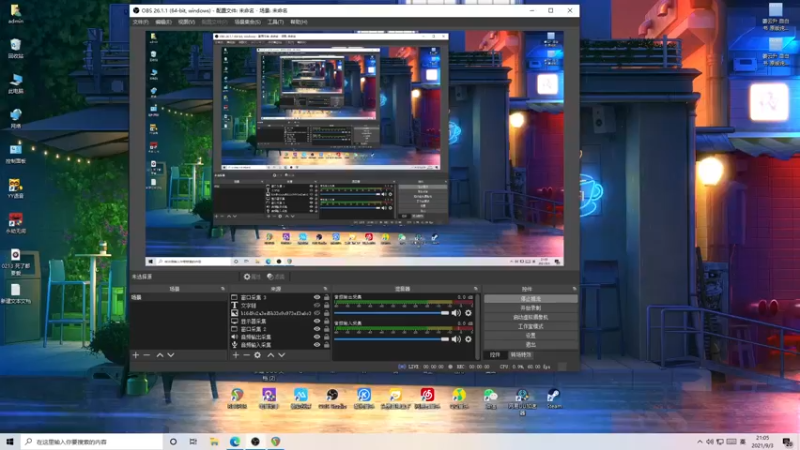Image resolution: width=800 pixels, height=450 pixels.
Task: Switch to the 转场特效 tab
Action: (x=521, y=355)
